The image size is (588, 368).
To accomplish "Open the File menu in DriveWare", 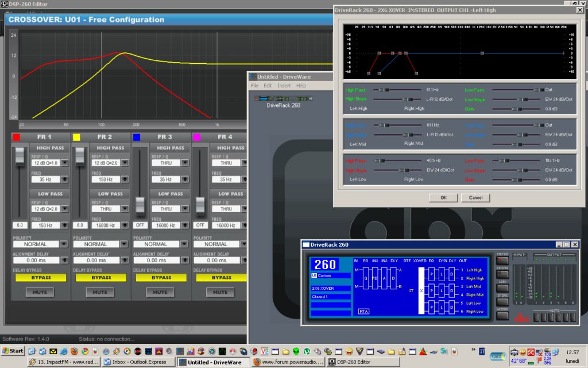I will point(254,86).
